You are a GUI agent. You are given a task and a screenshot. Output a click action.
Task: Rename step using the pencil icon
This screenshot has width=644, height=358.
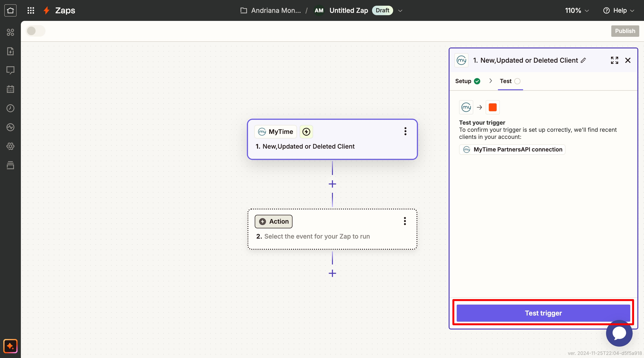583,60
